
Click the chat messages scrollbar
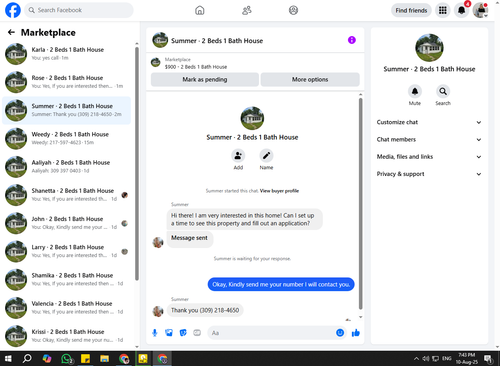click(x=360, y=203)
